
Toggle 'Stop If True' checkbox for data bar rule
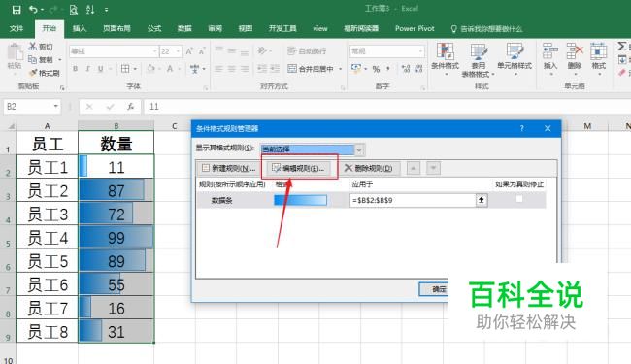pyautogui.click(x=519, y=199)
